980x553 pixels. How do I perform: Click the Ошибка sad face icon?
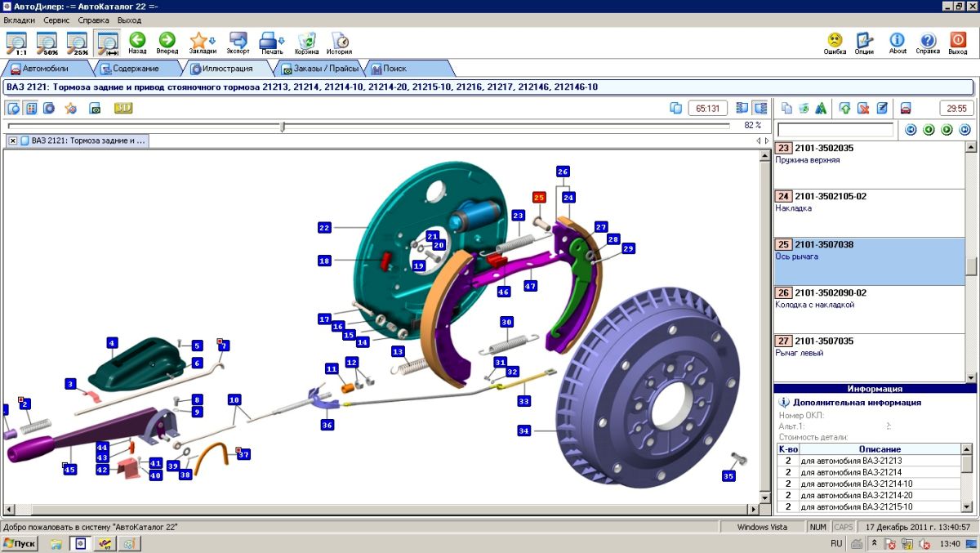pyautogui.click(x=835, y=42)
